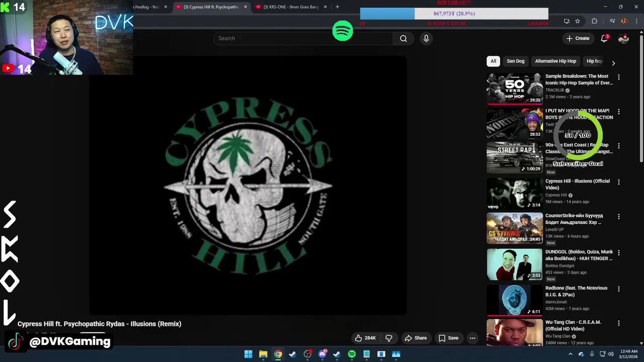The width and height of the screenshot is (644, 362).
Task: Open options menu for CounterStrike video
Action: 619,216
